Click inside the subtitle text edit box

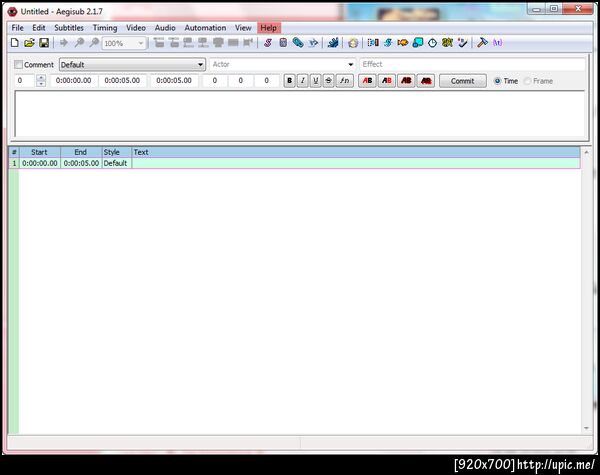click(x=300, y=114)
